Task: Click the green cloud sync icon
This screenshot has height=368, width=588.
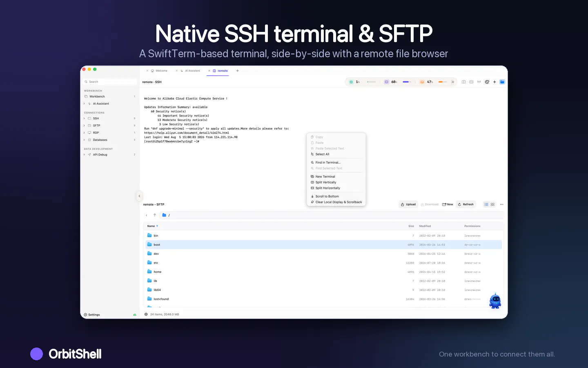Action: pyautogui.click(x=135, y=315)
